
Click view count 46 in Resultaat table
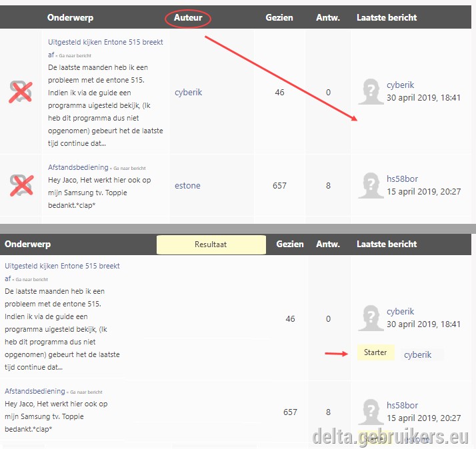[x=290, y=319]
